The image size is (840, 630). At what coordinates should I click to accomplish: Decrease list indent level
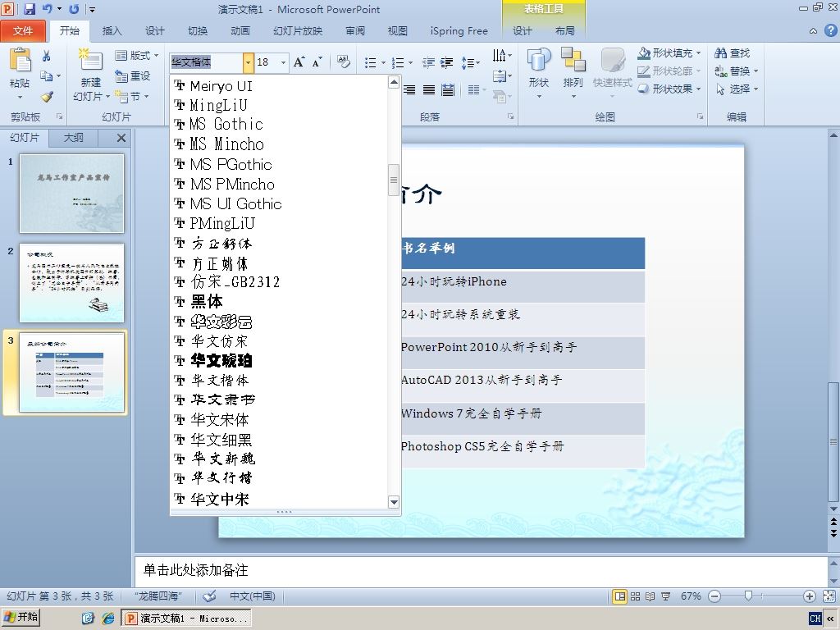coord(428,62)
